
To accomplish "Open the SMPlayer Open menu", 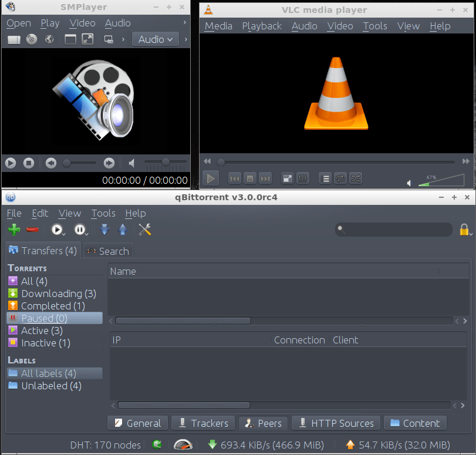I will [x=19, y=23].
